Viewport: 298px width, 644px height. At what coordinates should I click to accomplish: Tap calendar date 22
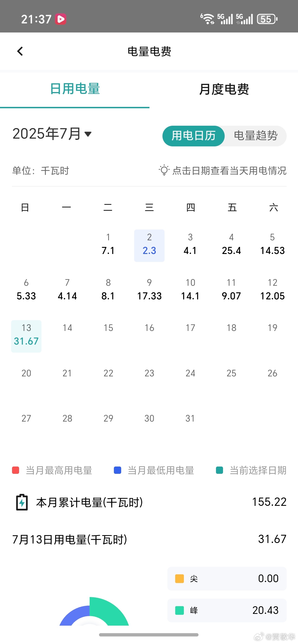108,373
